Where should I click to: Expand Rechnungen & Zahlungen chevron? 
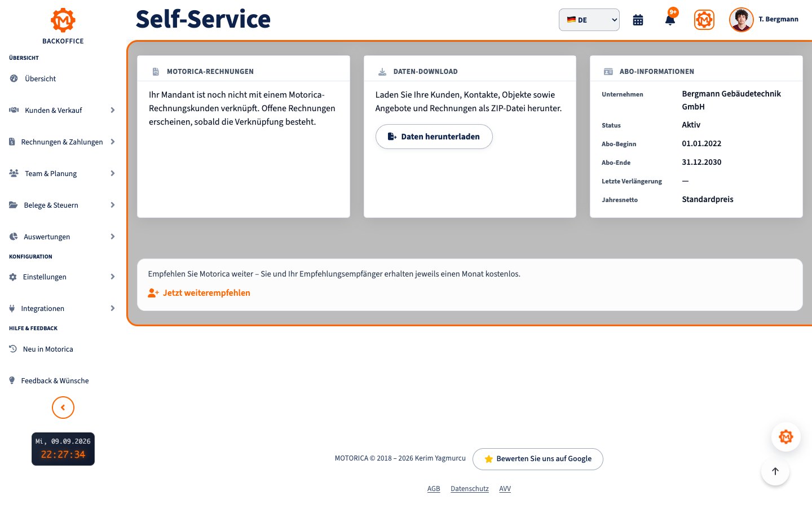(x=113, y=142)
